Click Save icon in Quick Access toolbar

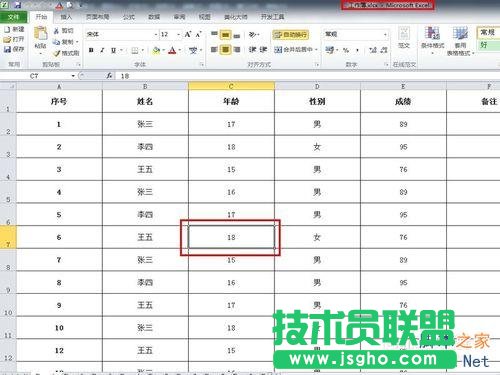(18, 5)
